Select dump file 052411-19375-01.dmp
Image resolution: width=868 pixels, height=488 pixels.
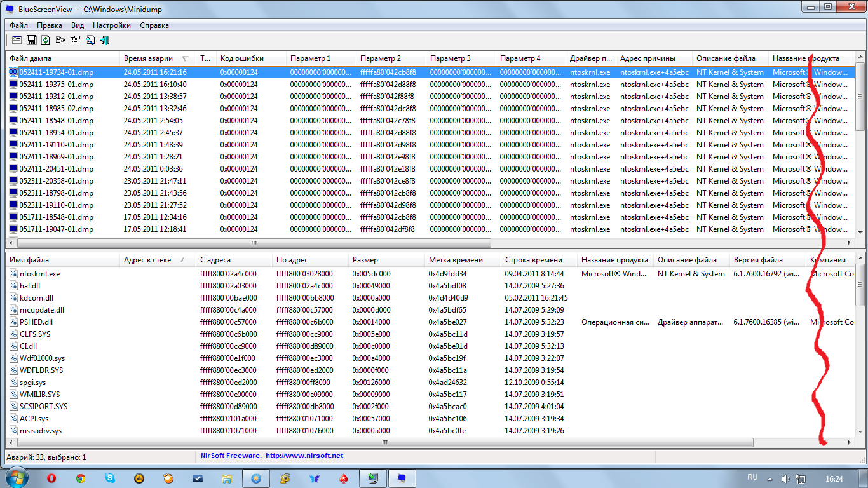pos(56,85)
